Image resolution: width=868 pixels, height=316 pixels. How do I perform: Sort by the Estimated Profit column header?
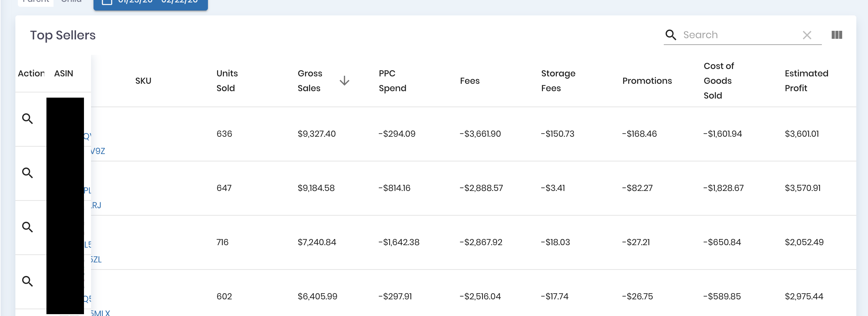806,81
